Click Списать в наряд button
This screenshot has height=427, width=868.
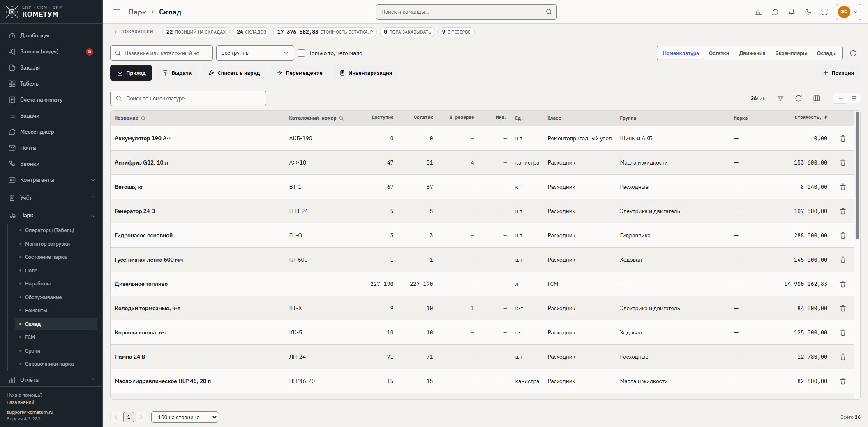coord(234,73)
